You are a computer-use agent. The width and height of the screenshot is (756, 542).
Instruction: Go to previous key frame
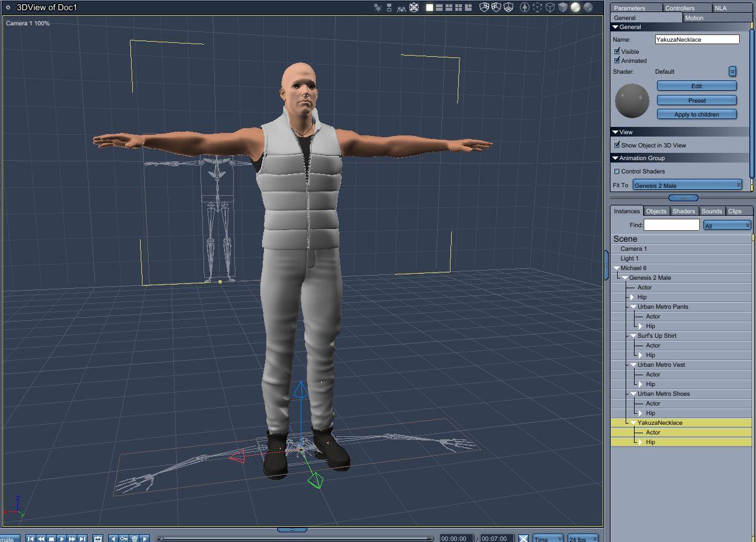tap(114, 538)
